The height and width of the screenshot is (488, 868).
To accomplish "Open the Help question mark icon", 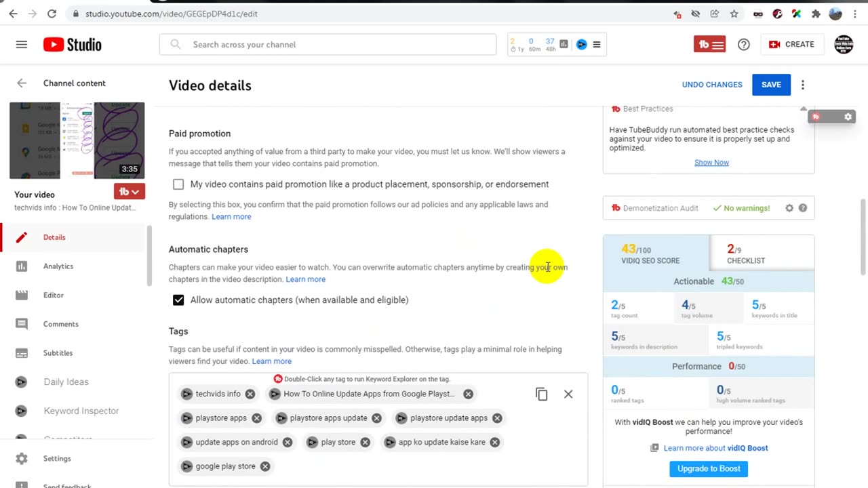I will (744, 45).
